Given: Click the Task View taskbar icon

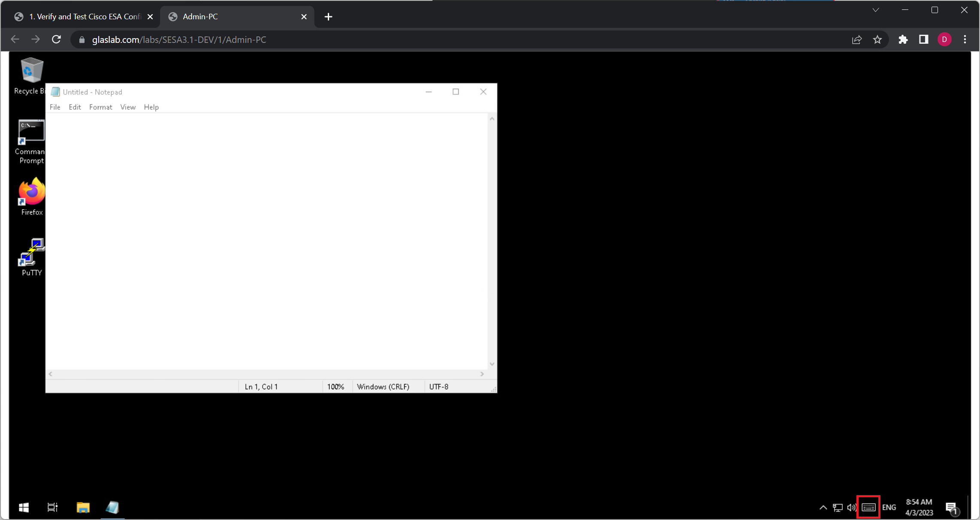Looking at the screenshot, I should [52, 508].
